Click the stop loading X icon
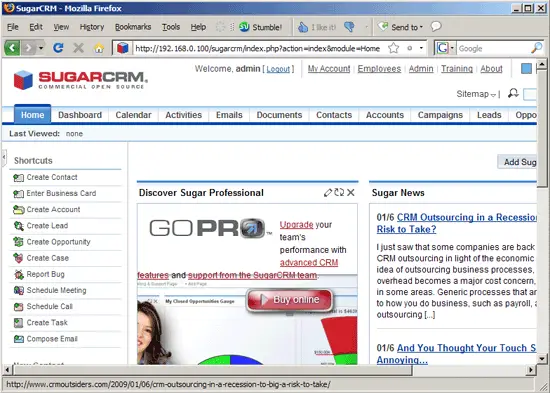Viewport: 550px width, 393px height. click(79, 48)
